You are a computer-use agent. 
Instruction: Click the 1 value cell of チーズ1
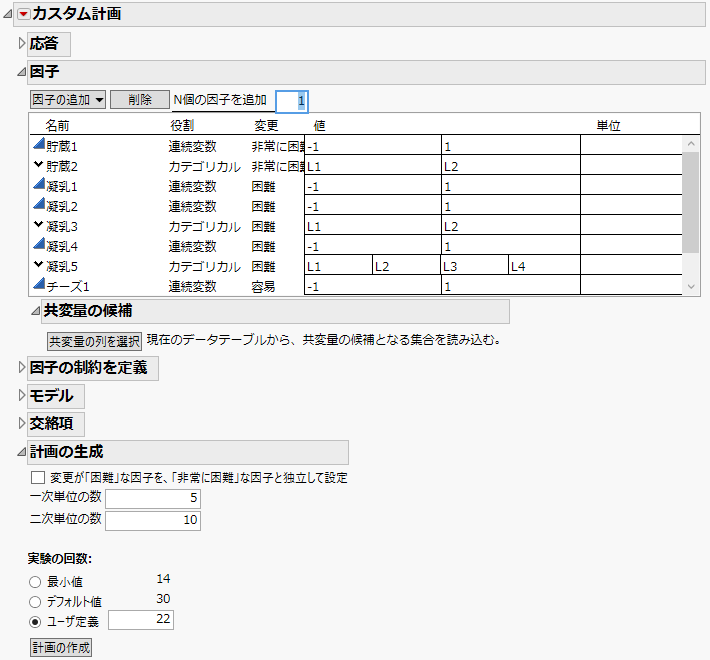click(511, 287)
